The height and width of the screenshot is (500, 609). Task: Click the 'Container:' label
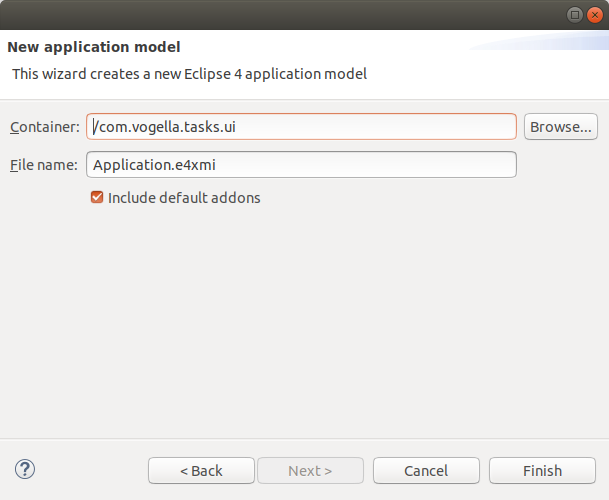[45, 127]
